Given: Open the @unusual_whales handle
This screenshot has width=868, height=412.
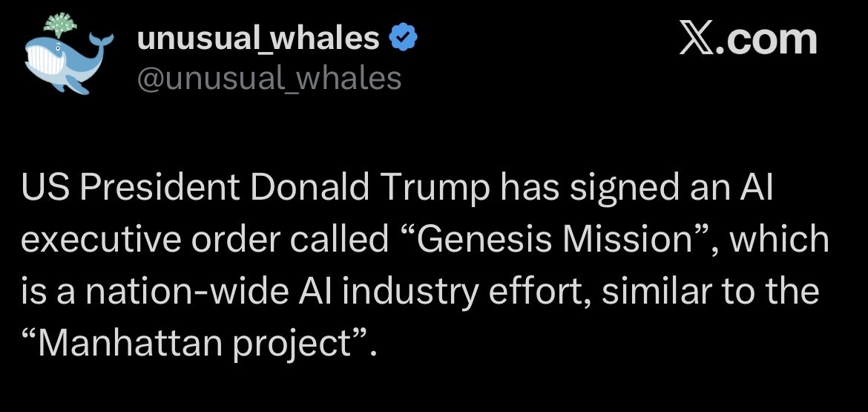Looking at the screenshot, I should (x=269, y=77).
